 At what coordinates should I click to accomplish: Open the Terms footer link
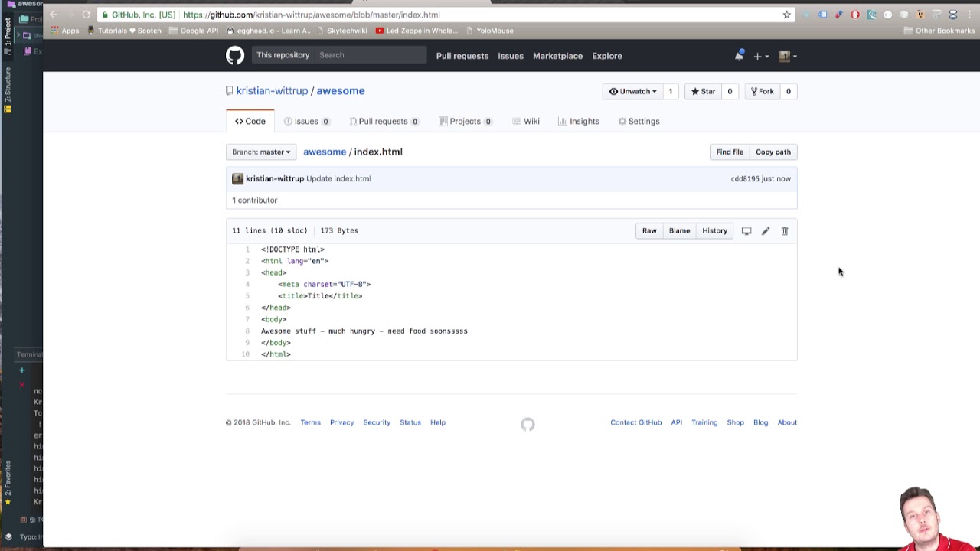tap(310, 422)
